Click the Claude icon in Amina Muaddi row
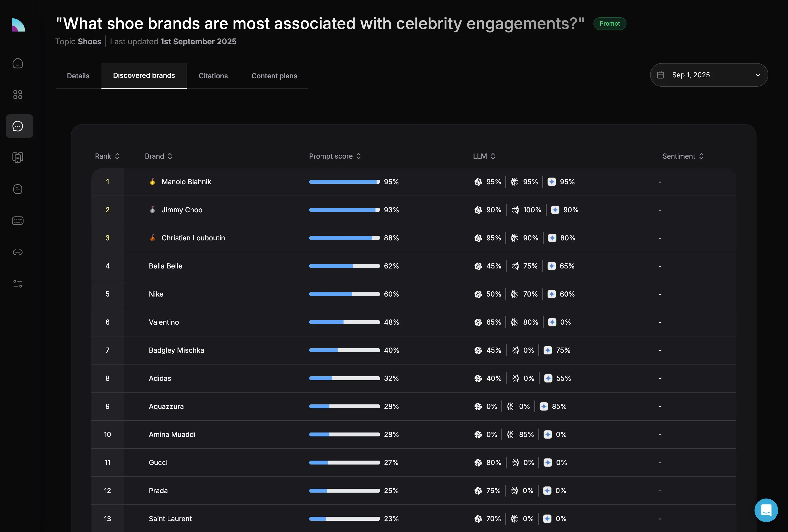 [511, 434]
